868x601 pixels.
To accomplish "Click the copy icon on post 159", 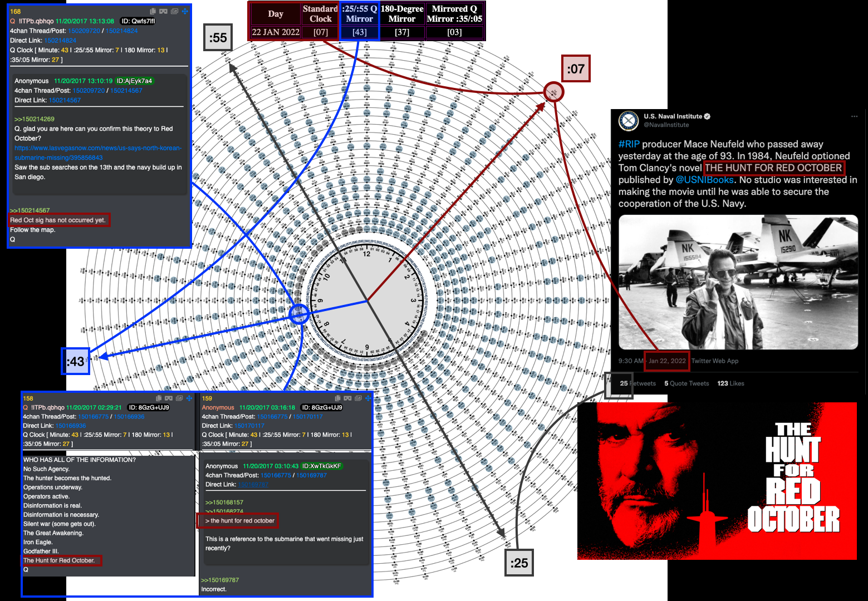I will coord(338,398).
